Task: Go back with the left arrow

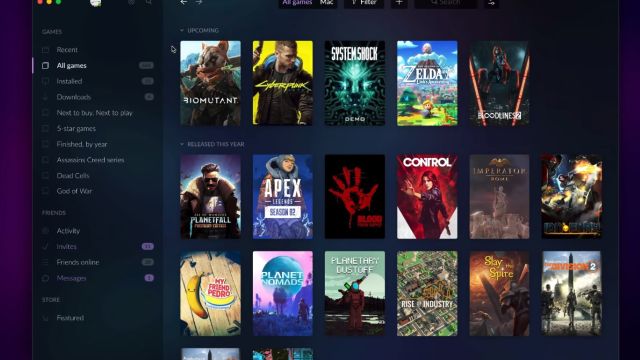Action: pos(184,2)
